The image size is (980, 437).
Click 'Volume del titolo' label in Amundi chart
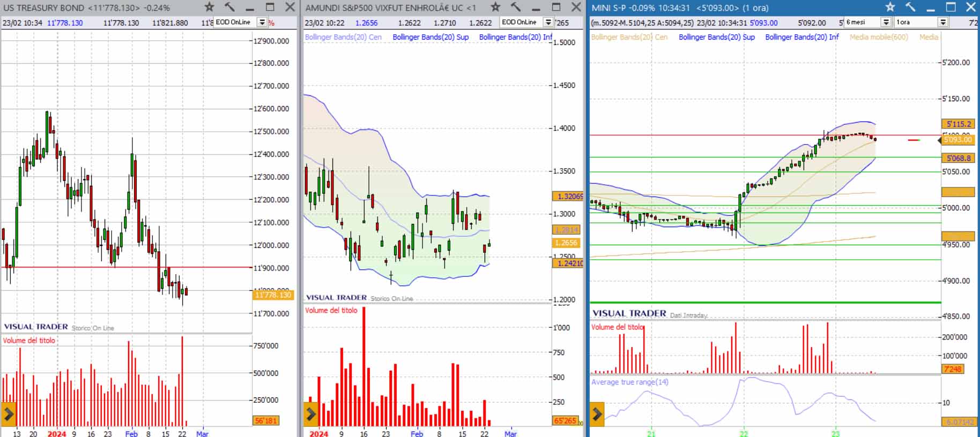[x=331, y=310]
